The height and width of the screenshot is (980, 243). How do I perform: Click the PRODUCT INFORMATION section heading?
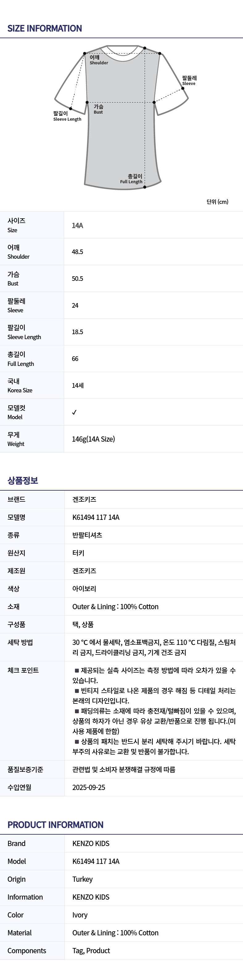pyautogui.click(x=56, y=824)
